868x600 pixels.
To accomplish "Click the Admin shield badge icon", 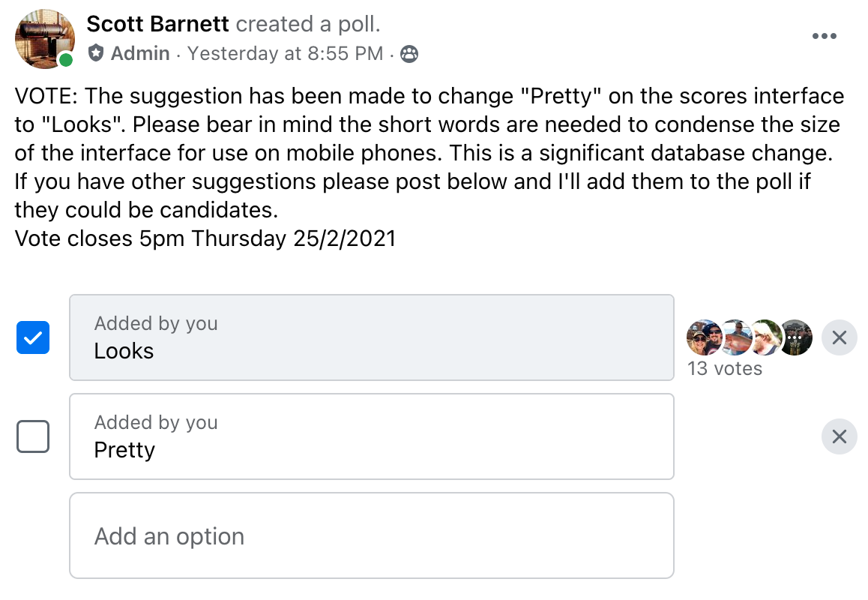I will click(96, 53).
